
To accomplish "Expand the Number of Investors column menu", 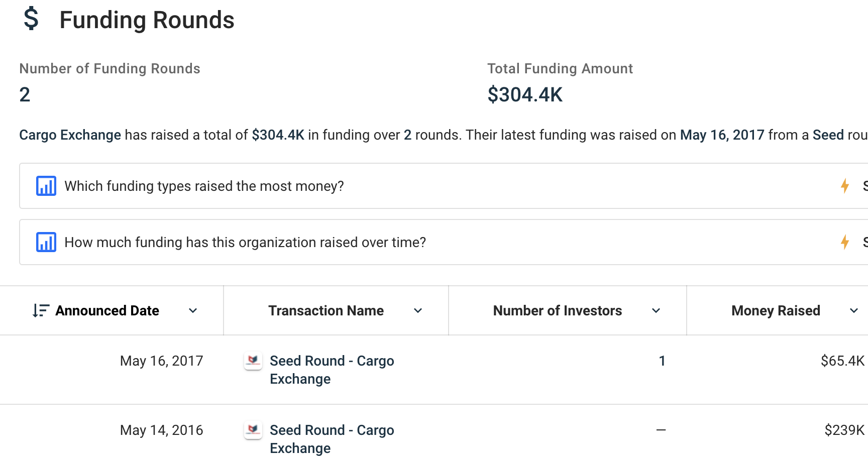I will pos(656,311).
